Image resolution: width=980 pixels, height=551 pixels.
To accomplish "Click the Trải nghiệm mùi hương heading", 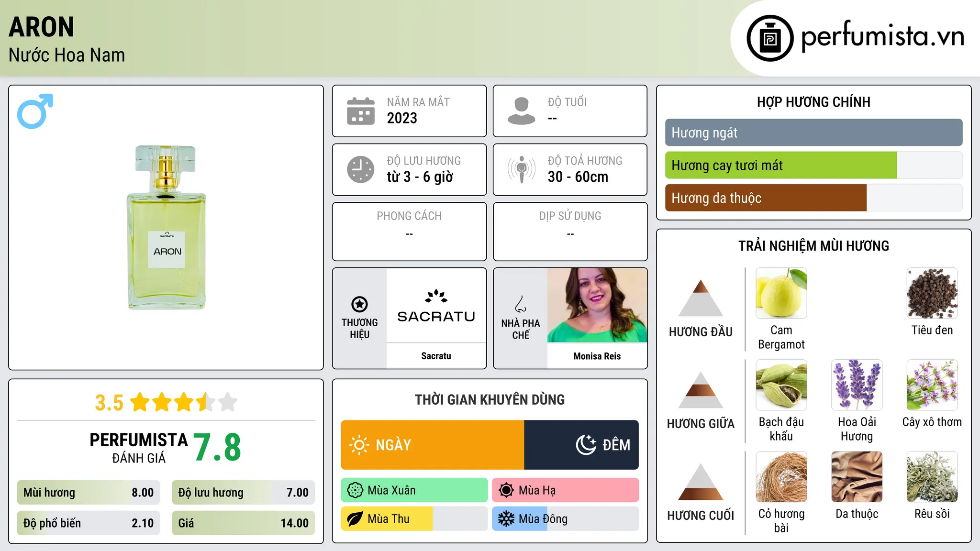I will [x=813, y=246].
